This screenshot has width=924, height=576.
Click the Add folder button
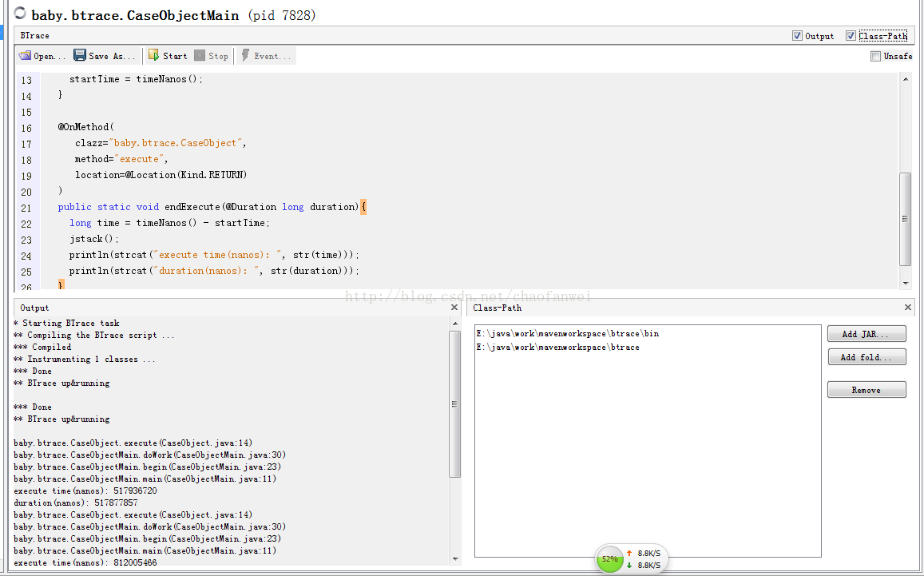(x=866, y=357)
